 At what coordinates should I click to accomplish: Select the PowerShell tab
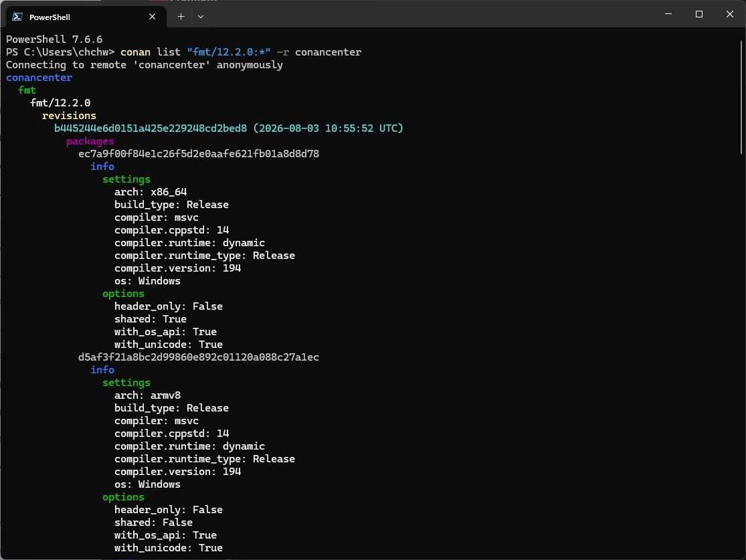[x=86, y=17]
